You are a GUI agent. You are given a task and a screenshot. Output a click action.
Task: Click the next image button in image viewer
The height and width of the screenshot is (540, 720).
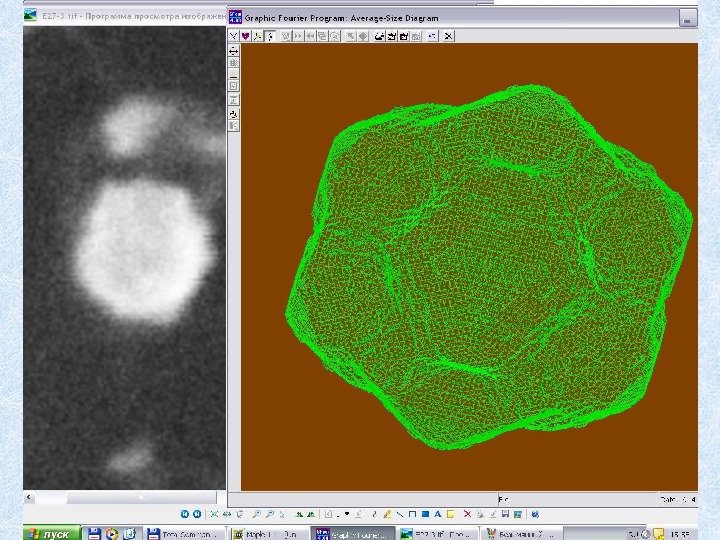click(197, 514)
